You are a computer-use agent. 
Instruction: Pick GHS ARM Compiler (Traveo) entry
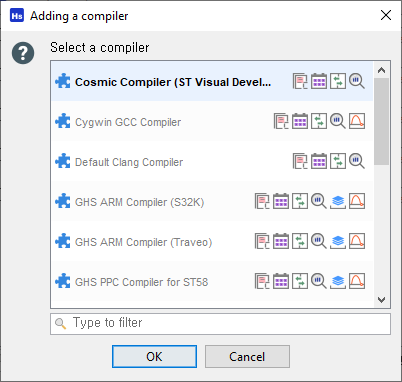(212, 241)
